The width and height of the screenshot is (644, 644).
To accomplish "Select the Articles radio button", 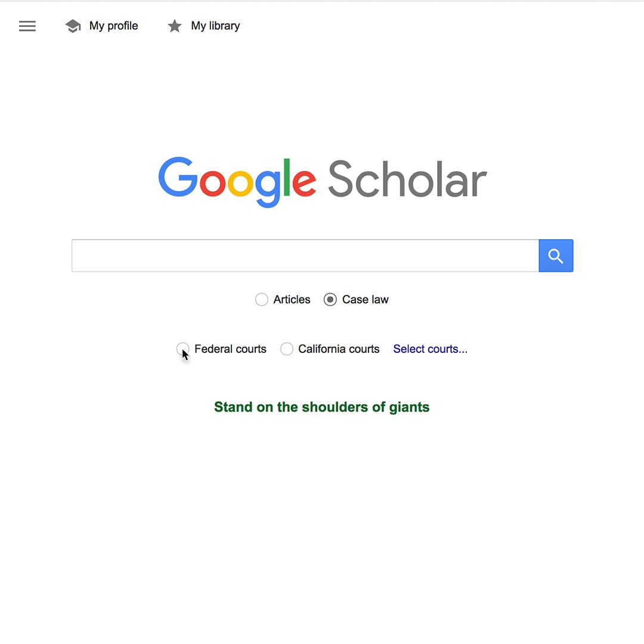I will coord(262,299).
